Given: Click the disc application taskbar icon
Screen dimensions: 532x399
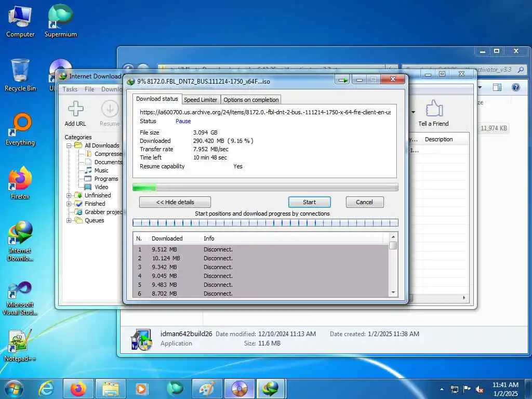Looking at the screenshot, I should pyautogui.click(x=239, y=389).
